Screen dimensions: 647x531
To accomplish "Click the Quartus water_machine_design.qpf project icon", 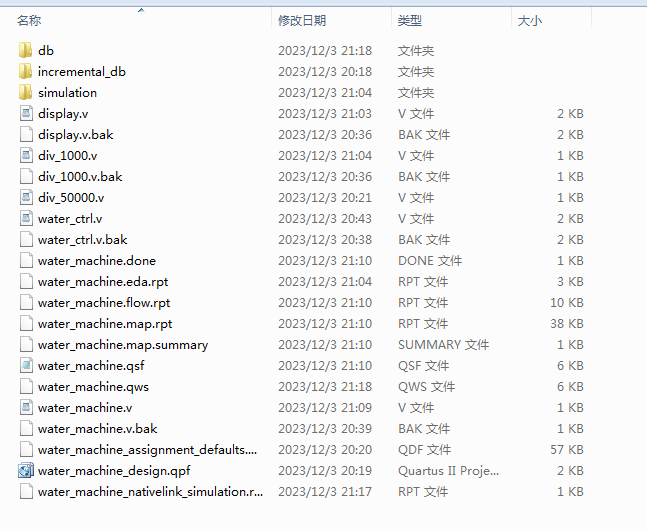I will point(26,471).
